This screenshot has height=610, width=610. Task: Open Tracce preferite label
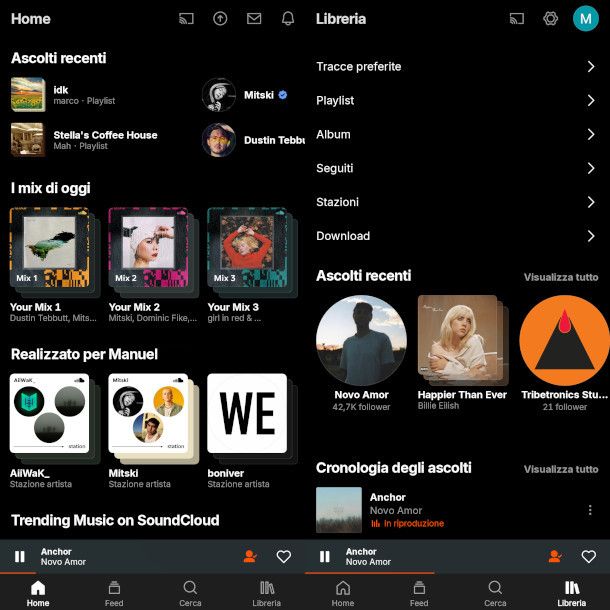click(358, 67)
